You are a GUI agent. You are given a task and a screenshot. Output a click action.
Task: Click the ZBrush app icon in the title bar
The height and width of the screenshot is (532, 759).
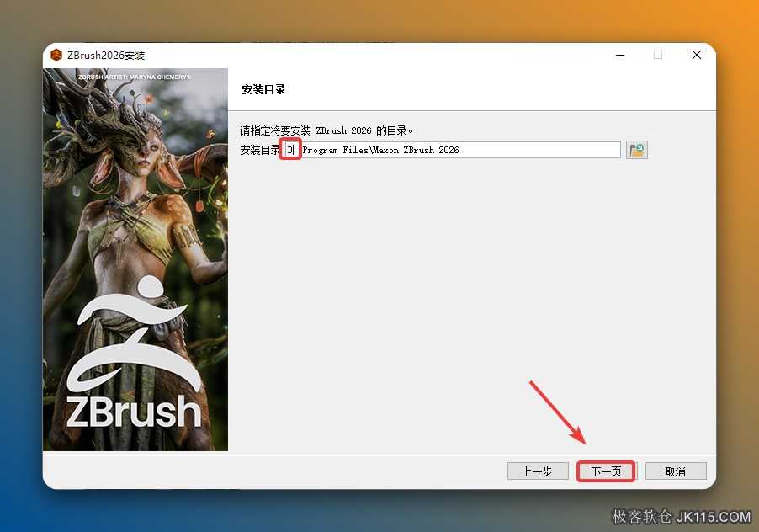pyautogui.click(x=56, y=56)
